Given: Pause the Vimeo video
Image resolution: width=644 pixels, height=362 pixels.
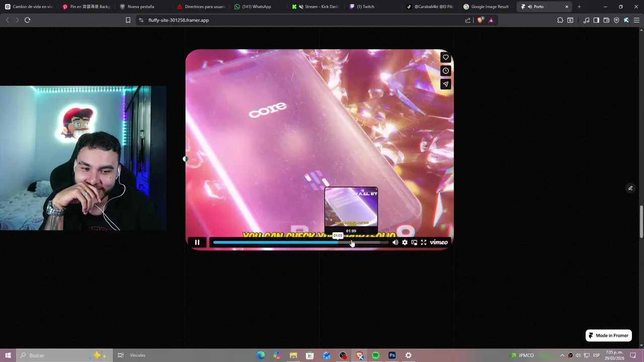Looking at the screenshot, I should (197, 242).
